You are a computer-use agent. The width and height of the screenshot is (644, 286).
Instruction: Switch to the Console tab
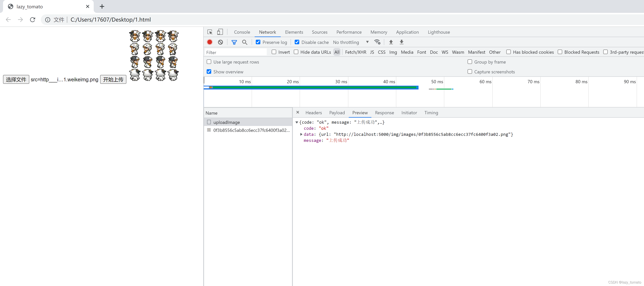point(242,32)
